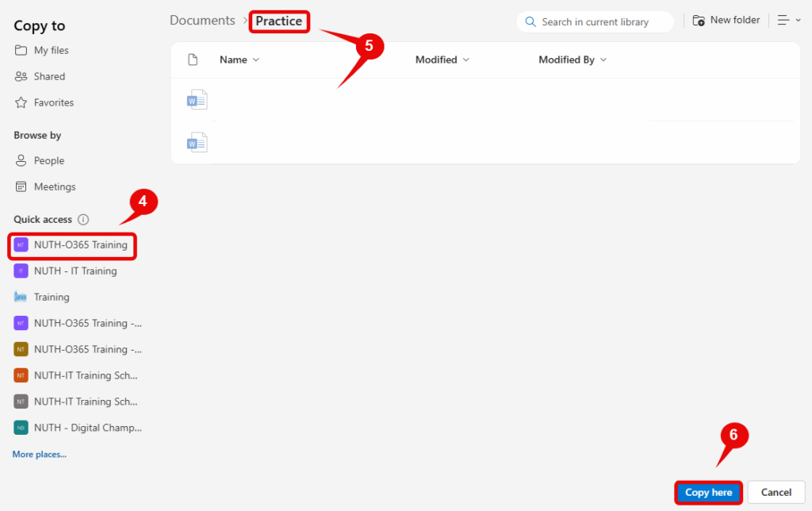Sort by Name column dropdown
This screenshot has height=511, width=812.
pyautogui.click(x=239, y=60)
